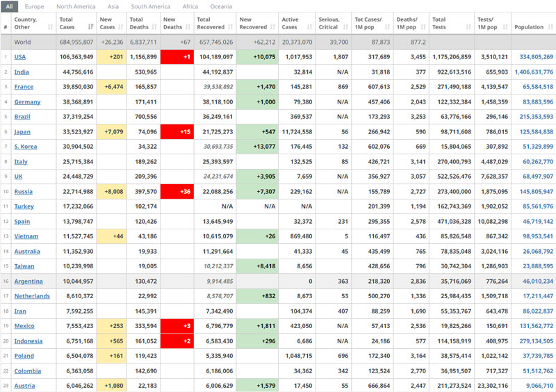This screenshot has width=556, height=392.
Task: Click Russia's +8,008 new cases cell
Action: pyautogui.click(x=111, y=192)
